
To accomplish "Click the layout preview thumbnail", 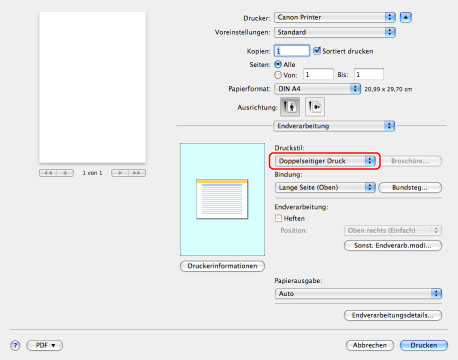I will (x=222, y=199).
